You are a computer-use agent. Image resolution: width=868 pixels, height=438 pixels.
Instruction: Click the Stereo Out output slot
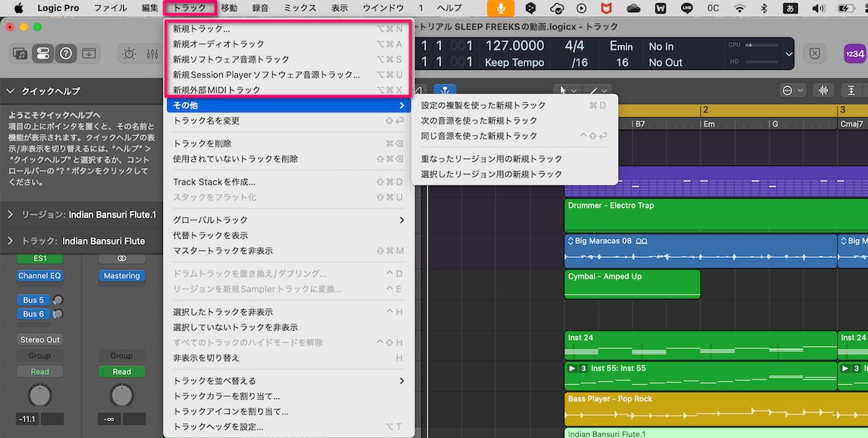pos(40,340)
